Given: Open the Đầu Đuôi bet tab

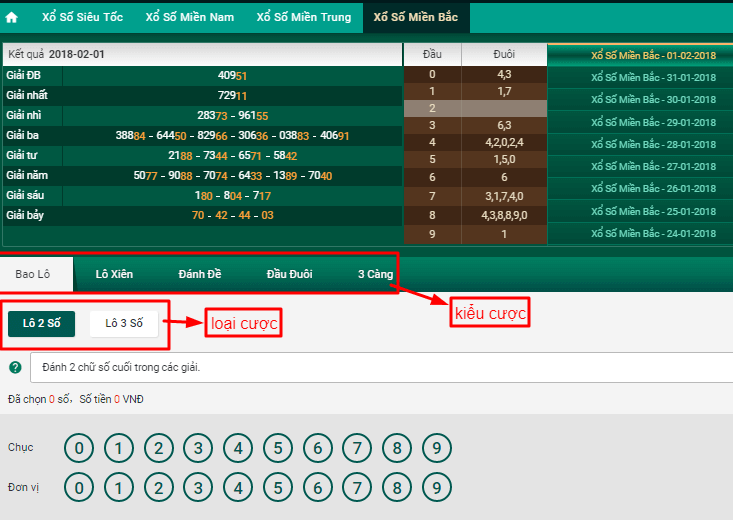Looking at the screenshot, I should (x=289, y=274).
